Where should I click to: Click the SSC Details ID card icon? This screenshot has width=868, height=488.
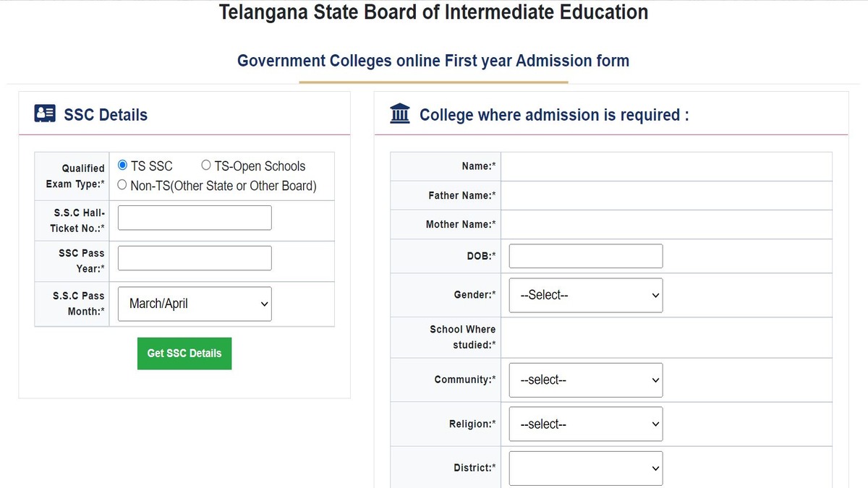pos(45,114)
